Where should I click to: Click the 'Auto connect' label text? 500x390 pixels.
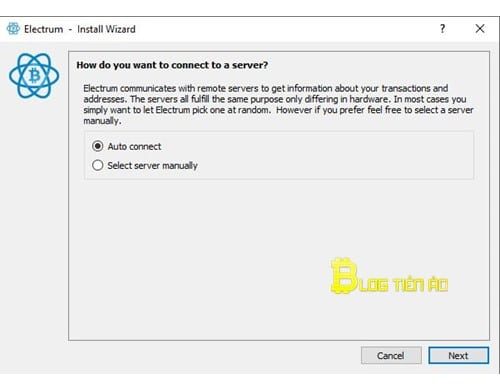[x=134, y=146]
